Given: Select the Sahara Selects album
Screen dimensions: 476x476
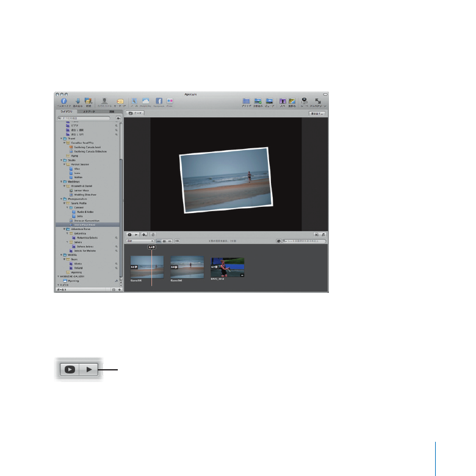Looking at the screenshot, I should click(x=85, y=247).
